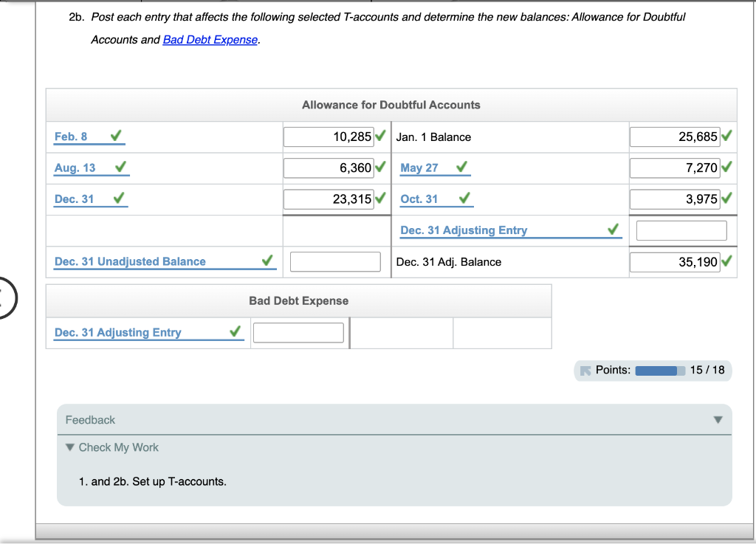The width and height of the screenshot is (756, 544).
Task: Click empty Dec. 31 Adjusting Entry amount field in Allowance
Action: point(681,230)
